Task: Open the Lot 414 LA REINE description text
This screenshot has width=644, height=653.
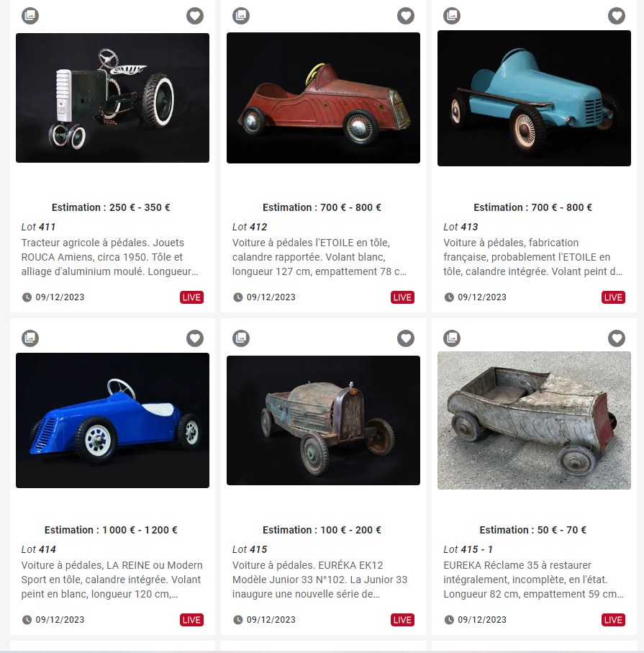Action: [112, 580]
